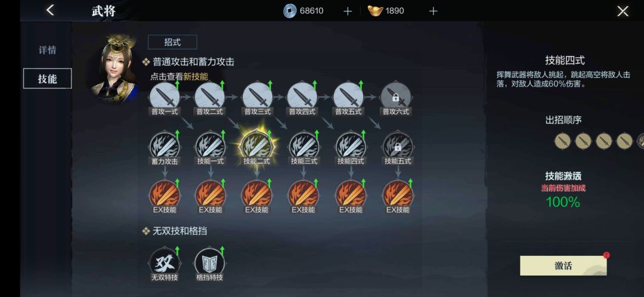644x297 pixels.
Task: Select the highlighted 技能二式 icon
Action: click(256, 146)
